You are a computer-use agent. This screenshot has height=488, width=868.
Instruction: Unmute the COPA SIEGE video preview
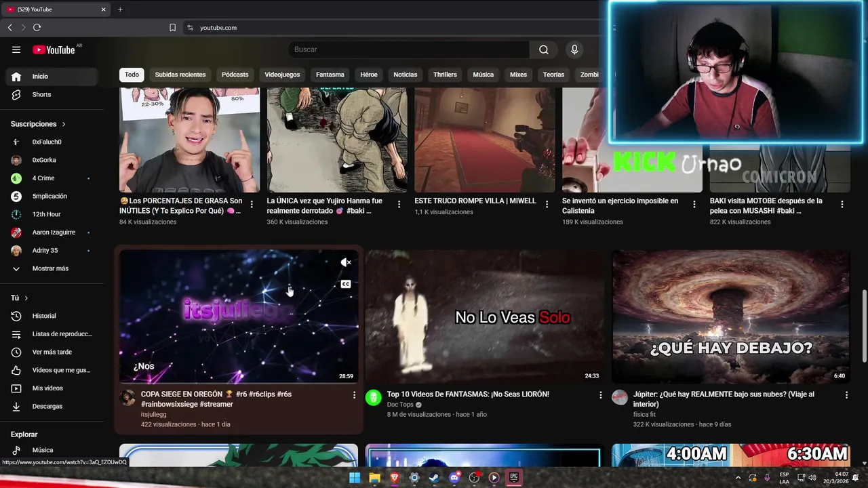click(345, 263)
